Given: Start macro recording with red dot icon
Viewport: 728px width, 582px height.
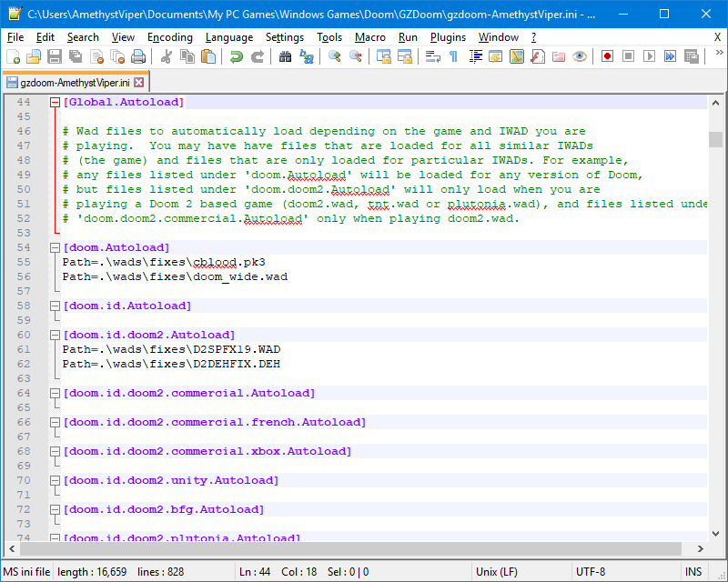Looking at the screenshot, I should coord(607,56).
